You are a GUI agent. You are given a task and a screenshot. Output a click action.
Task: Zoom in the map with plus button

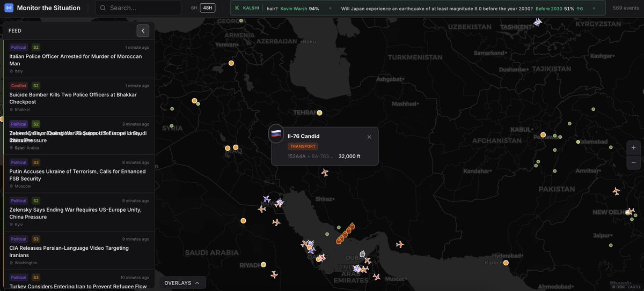(634, 147)
